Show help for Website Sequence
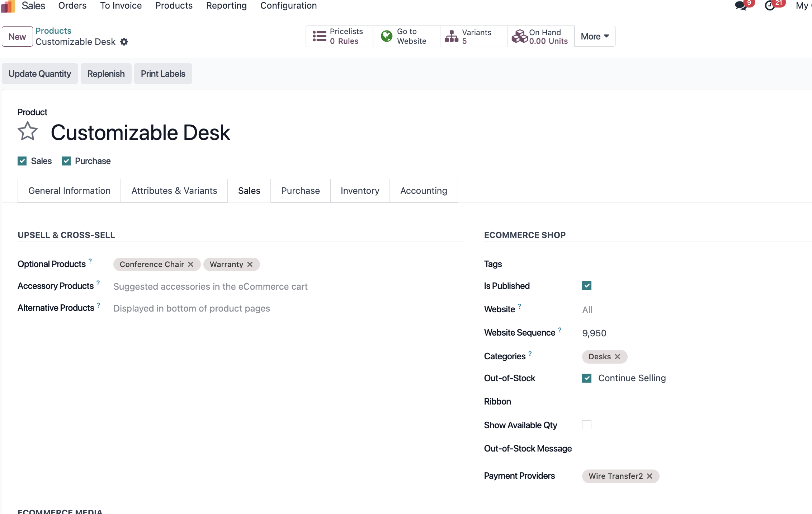Image resolution: width=812 pixels, height=514 pixels. (x=560, y=330)
